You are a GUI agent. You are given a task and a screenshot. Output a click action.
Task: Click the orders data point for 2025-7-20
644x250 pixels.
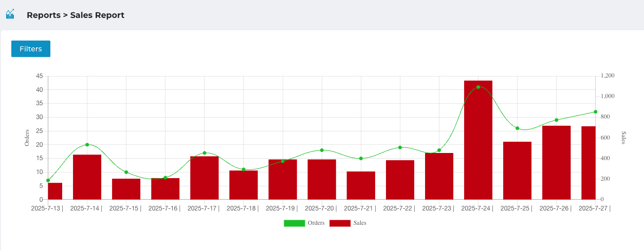(x=322, y=150)
